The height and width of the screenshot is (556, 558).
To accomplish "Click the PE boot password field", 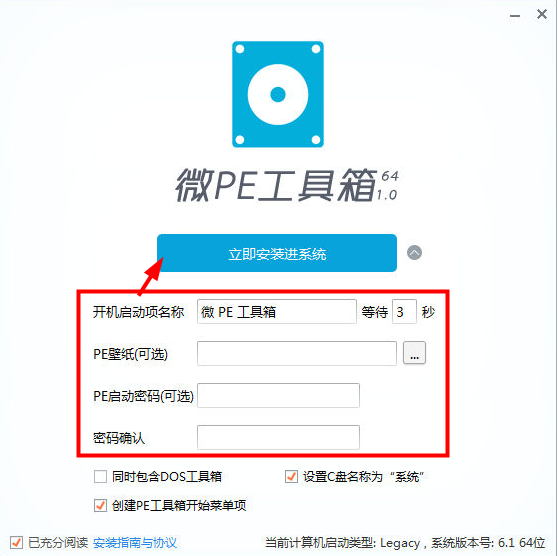I will point(278,395).
